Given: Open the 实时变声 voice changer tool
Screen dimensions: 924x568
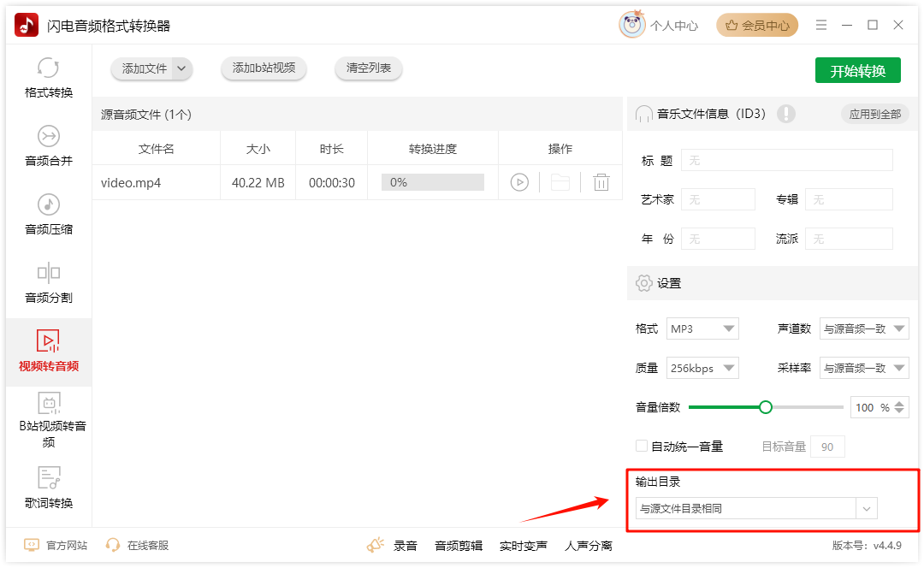Looking at the screenshot, I should point(524,547).
